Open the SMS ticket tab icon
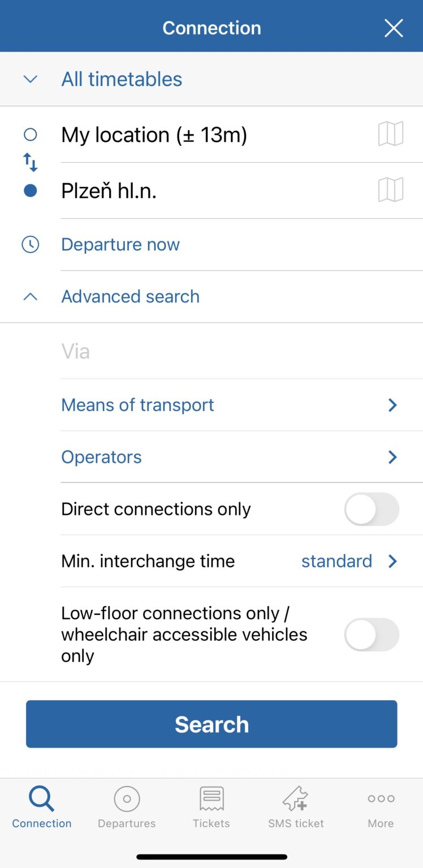This screenshot has width=423, height=868. click(x=296, y=799)
